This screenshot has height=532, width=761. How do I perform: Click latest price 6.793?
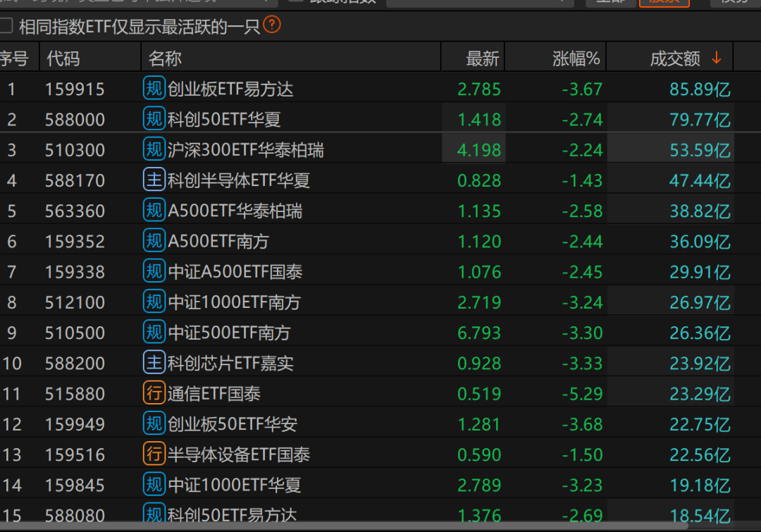tap(479, 333)
